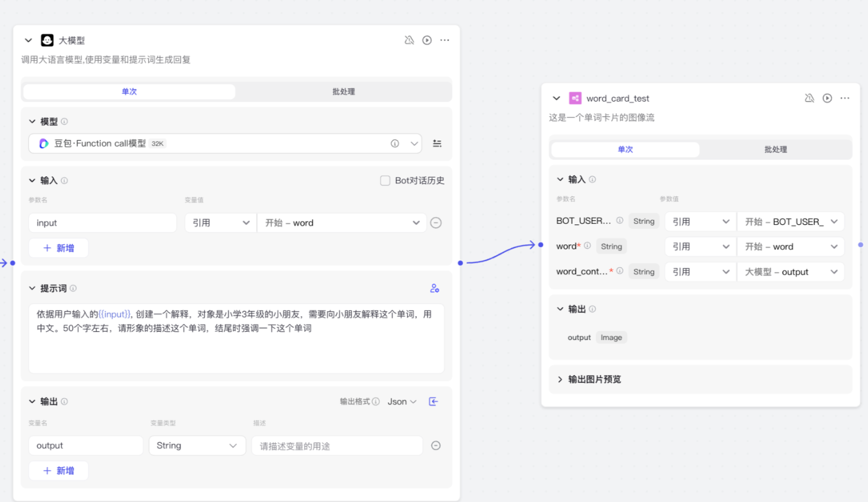Viewport: 868px width, 502px height.
Task: Run the 大模型 node with play icon
Action: tap(427, 40)
